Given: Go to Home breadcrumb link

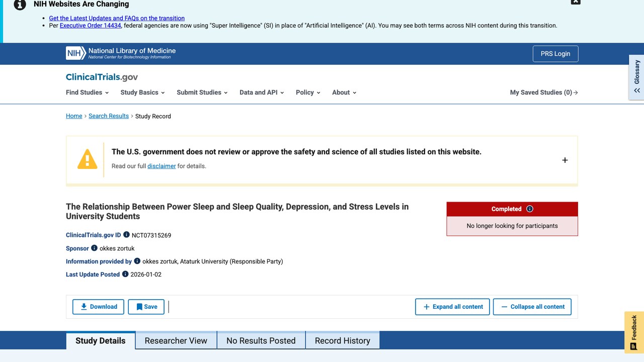Looking at the screenshot, I should coord(74,116).
